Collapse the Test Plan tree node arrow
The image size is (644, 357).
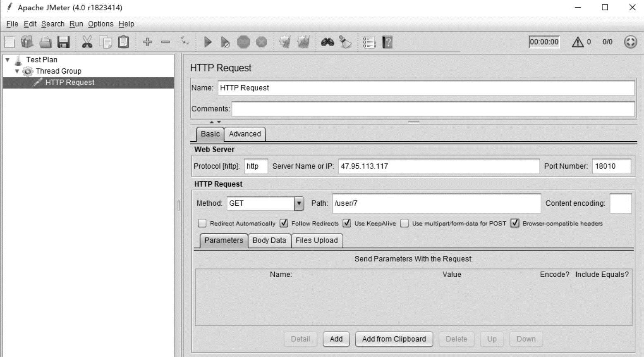click(x=7, y=60)
